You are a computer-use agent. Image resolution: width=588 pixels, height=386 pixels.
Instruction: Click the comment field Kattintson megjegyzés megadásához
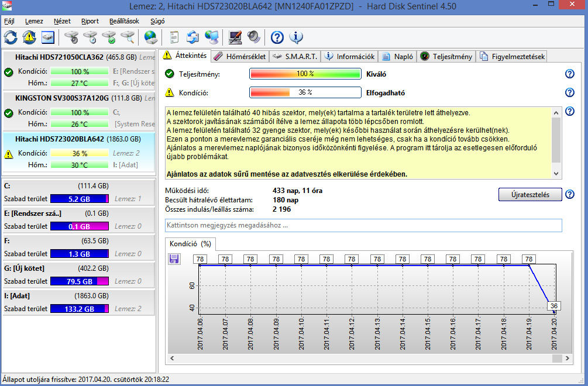pos(363,225)
